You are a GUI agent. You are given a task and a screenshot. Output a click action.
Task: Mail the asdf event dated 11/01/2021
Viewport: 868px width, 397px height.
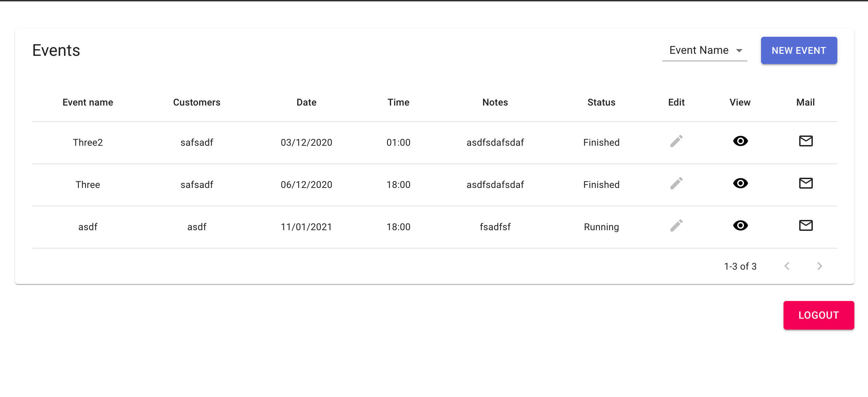tap(806, 225)
